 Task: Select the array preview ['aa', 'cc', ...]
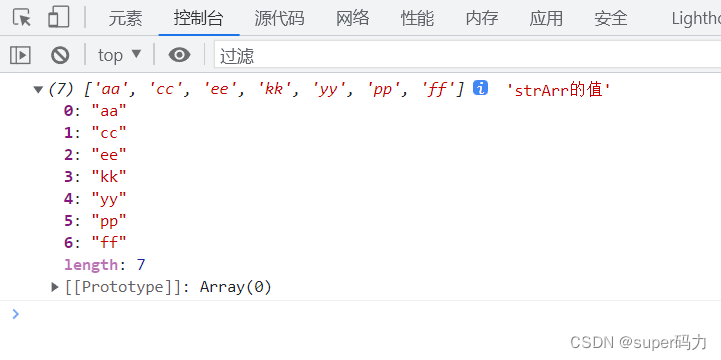tap(275, 89)
